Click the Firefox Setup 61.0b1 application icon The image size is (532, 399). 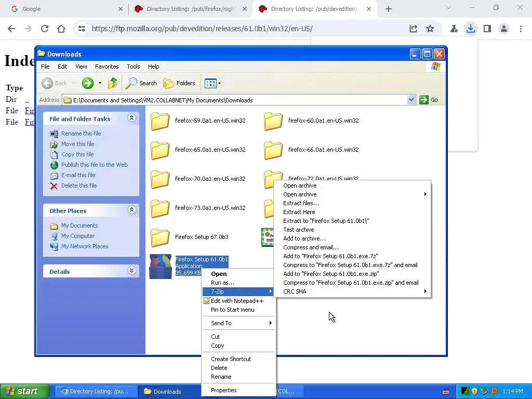(161, 267)
